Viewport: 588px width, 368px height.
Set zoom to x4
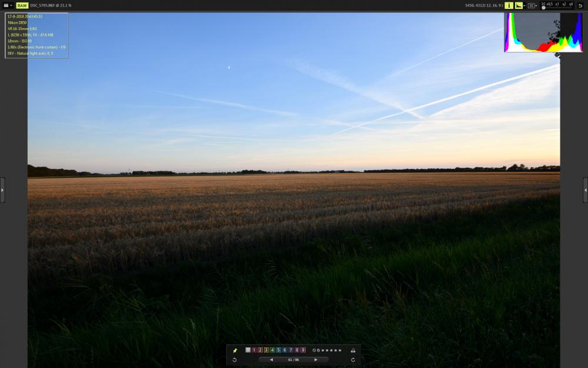[x=571, y=4]
